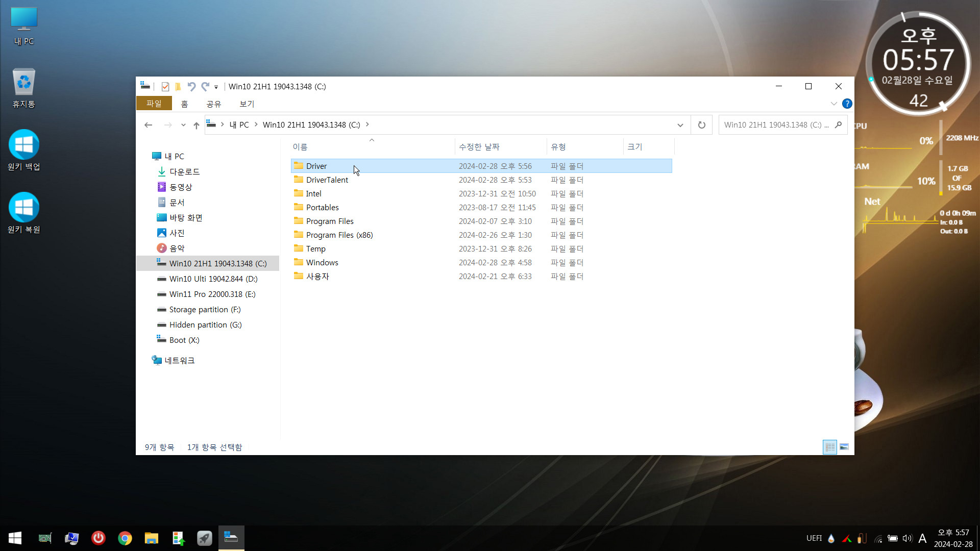Screen dimensions: 980x551
Task: Click the Undo icon in title bar
Action: [191, 87]
